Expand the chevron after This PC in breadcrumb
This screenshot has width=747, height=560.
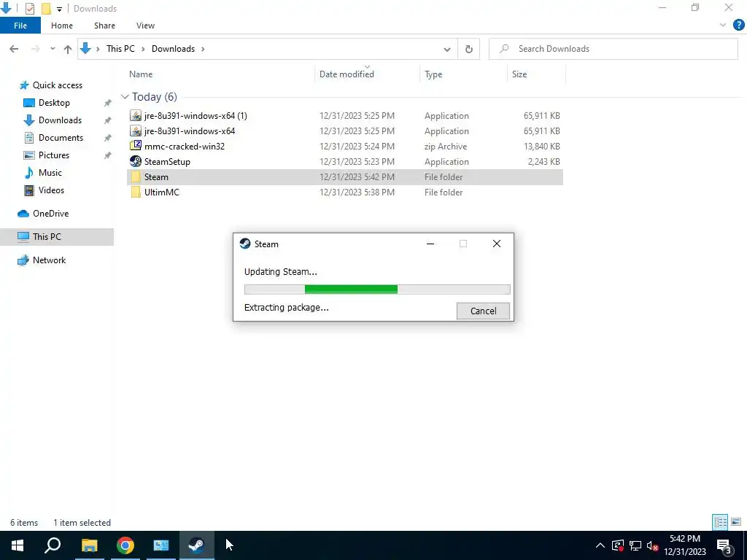[x=143, y=49]
